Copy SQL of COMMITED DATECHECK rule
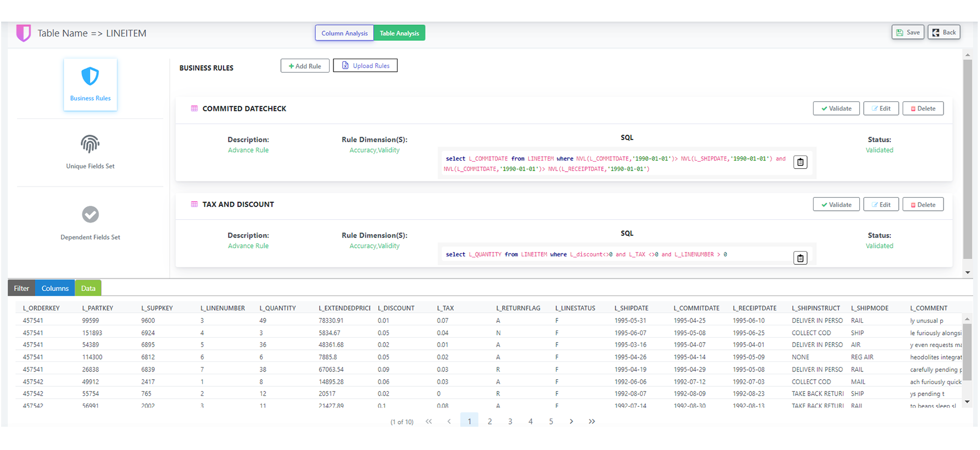The image size is (980, 450). point(800,162)
